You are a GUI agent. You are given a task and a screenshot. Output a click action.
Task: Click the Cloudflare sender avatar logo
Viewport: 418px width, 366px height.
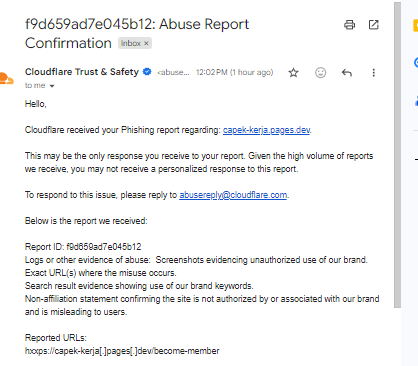pyautogui.click(x=6, y=79)
